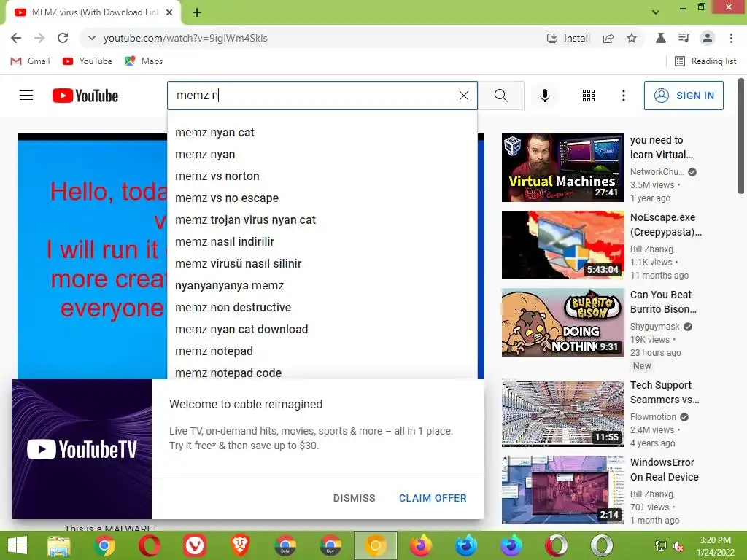Open Virtual Machines video thumbnail

(x=562, y=168)
